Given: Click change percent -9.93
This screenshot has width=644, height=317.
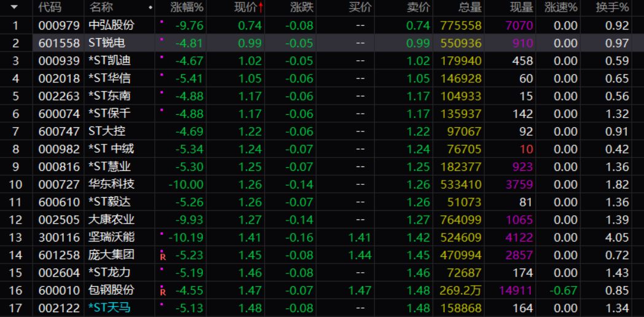Looking at the screenshot, I should (x=190, y=220).
